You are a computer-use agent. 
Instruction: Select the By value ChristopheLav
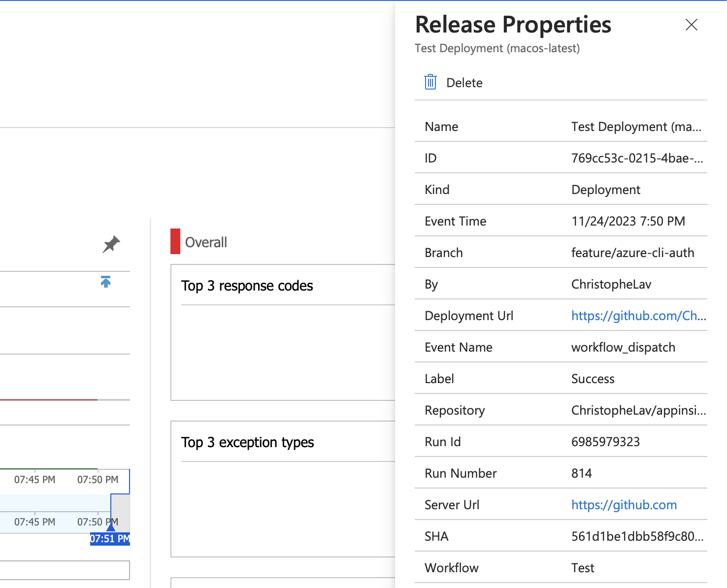pyautogui.click(x=611, y=284)
